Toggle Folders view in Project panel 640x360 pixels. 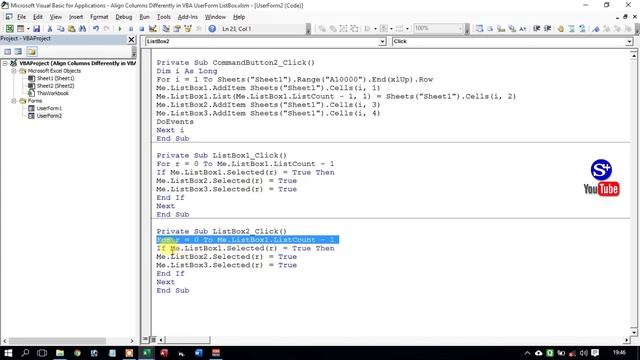32,51
